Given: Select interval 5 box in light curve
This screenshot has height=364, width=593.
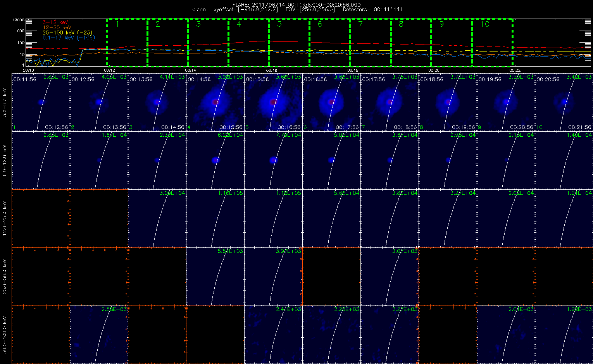Looking at the screenshot, I should click(x=290, y=42).
